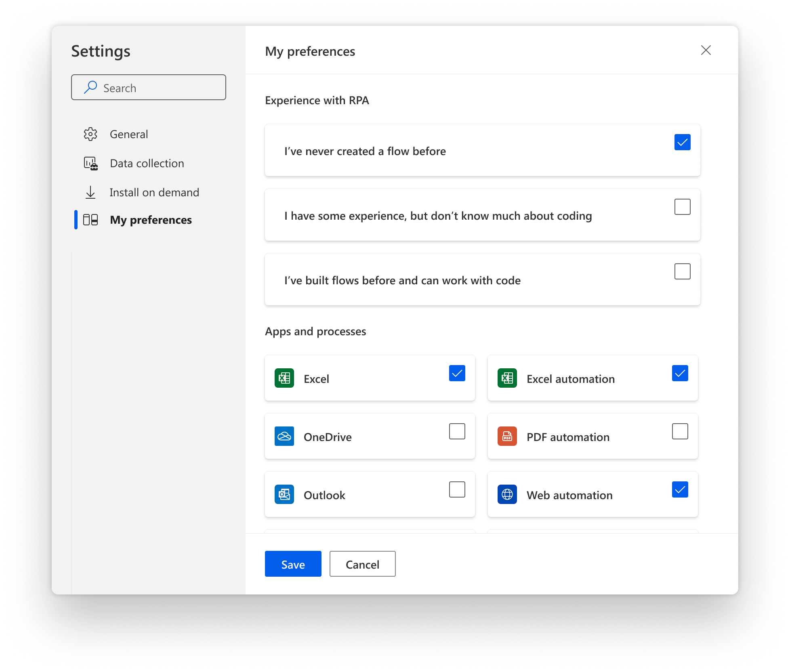Uncheck 'I've never created a flow before'
The width and height of the screenshot is (790, 672).
point(682,142)
